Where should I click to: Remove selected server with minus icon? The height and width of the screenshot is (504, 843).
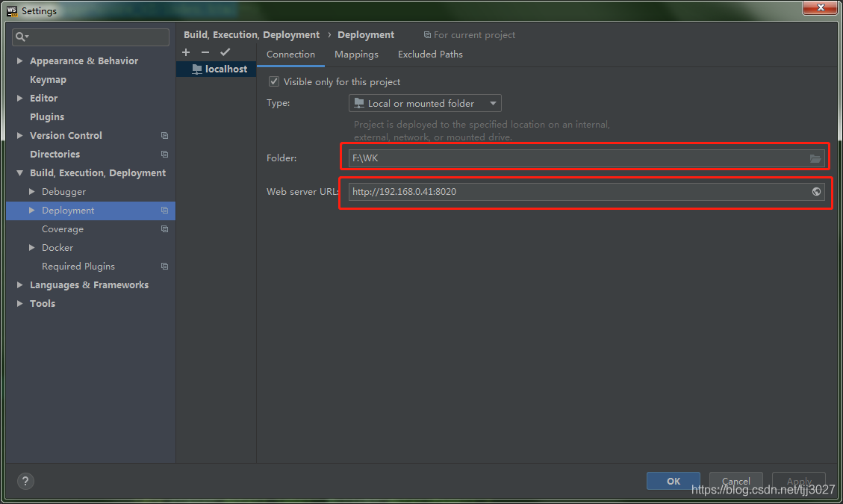(205, 52)
